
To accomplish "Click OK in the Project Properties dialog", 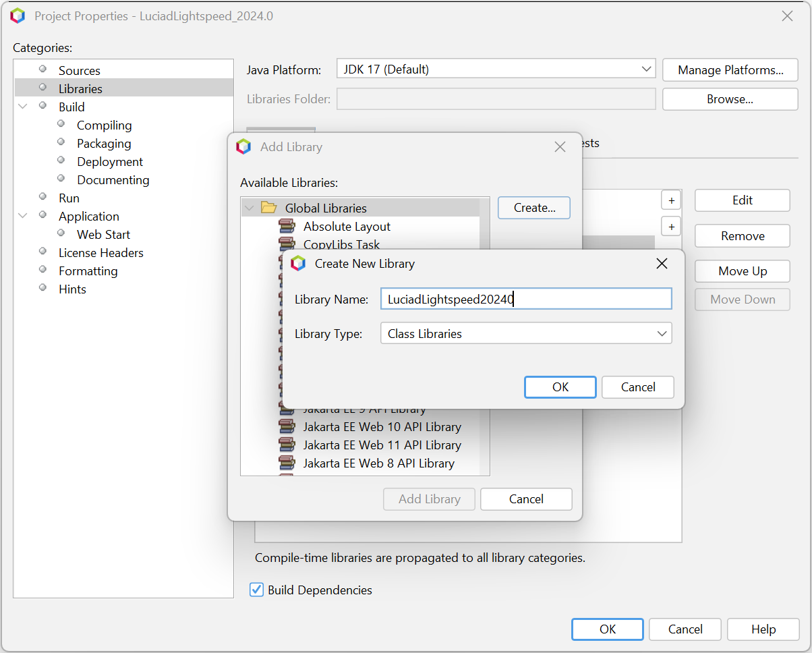I will tap(608, 629).
